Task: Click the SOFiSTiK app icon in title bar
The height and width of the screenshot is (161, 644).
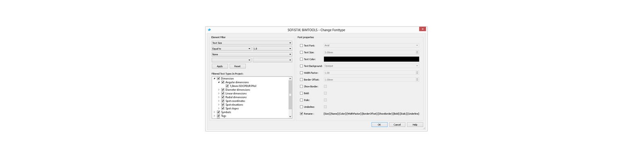Action: [209, 30]
